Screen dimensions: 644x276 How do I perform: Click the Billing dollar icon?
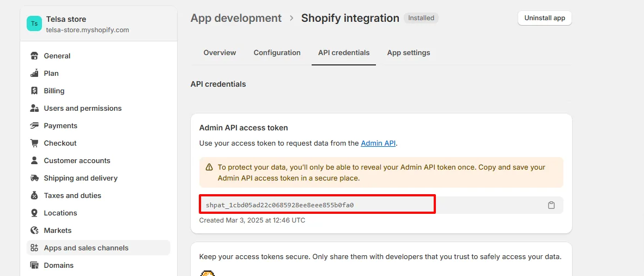[34, 91]
